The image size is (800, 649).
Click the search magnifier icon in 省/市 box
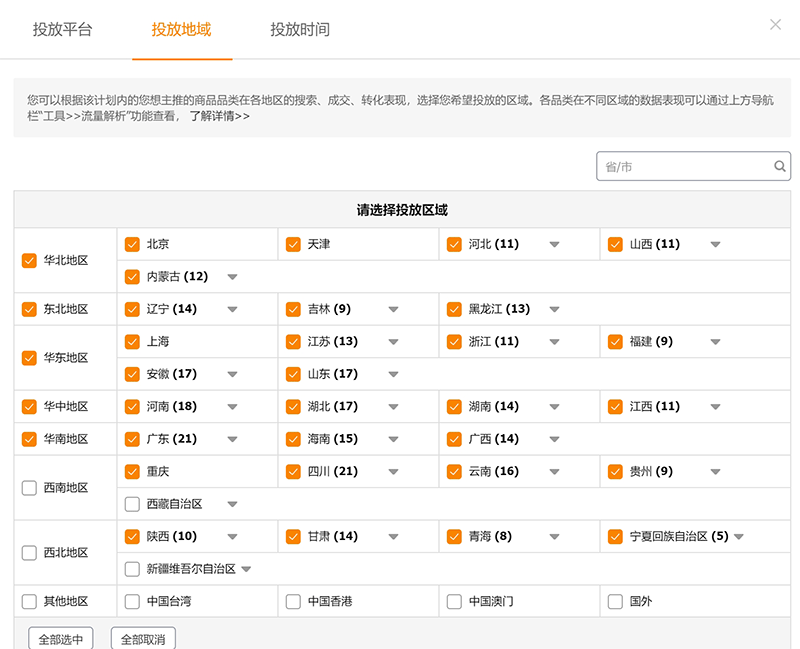coord(779,167)
